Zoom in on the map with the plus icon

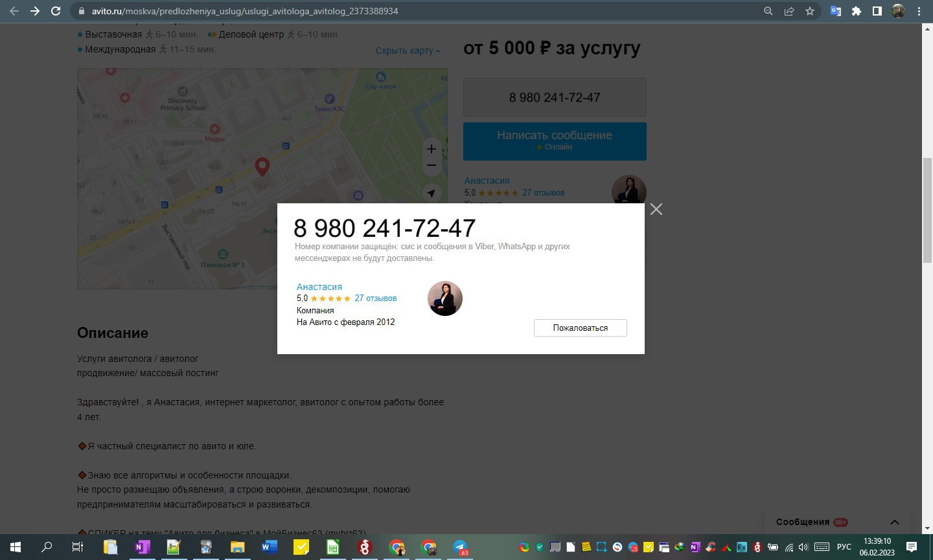tap(432, 149)
